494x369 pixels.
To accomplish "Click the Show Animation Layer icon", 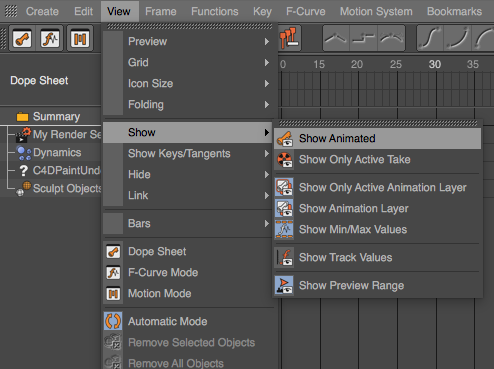I will pos(284,208).
